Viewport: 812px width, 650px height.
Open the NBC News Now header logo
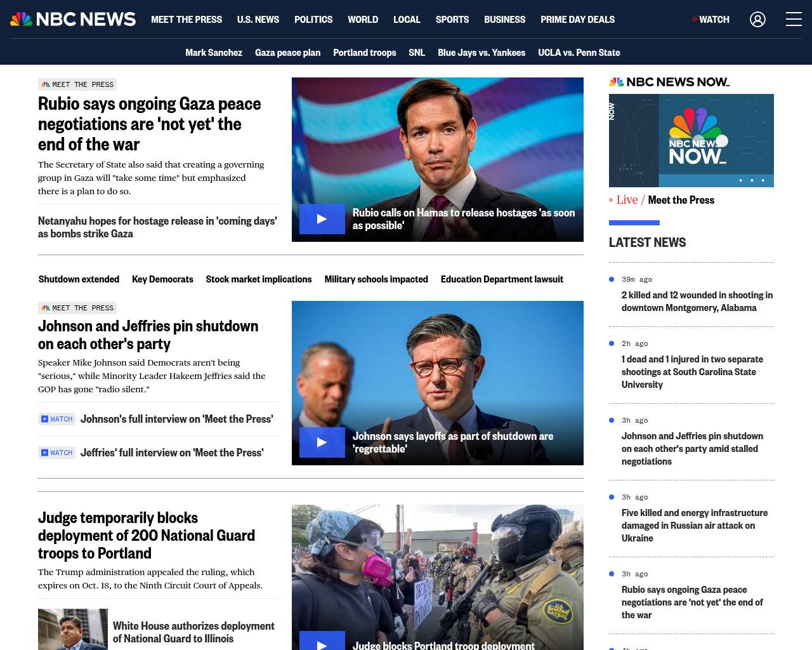tap(669, 82)
